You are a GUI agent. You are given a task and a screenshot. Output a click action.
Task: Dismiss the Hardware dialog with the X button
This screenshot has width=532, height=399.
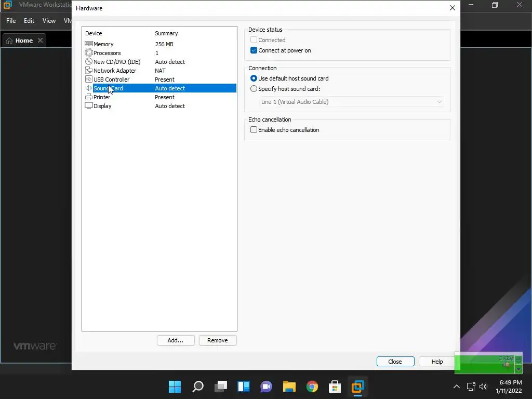453,8
